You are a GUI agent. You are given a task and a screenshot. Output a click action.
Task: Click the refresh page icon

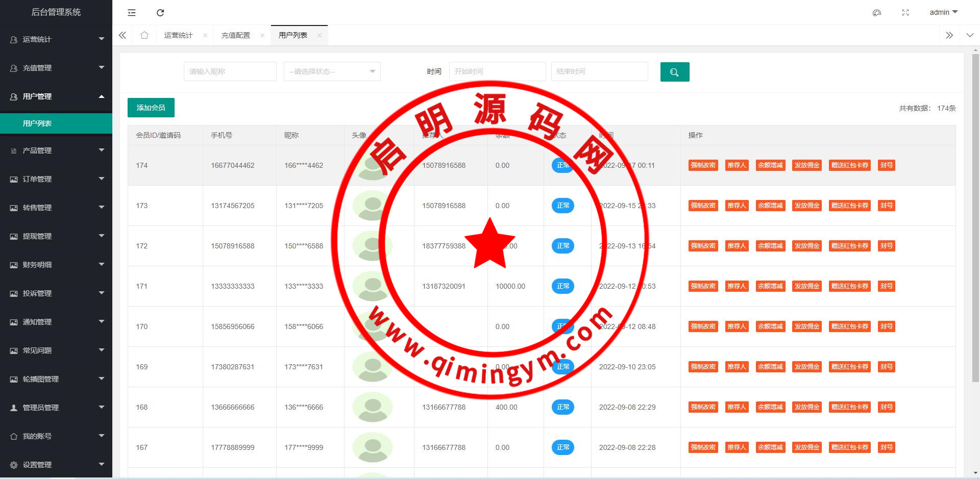tap(160, 13)
